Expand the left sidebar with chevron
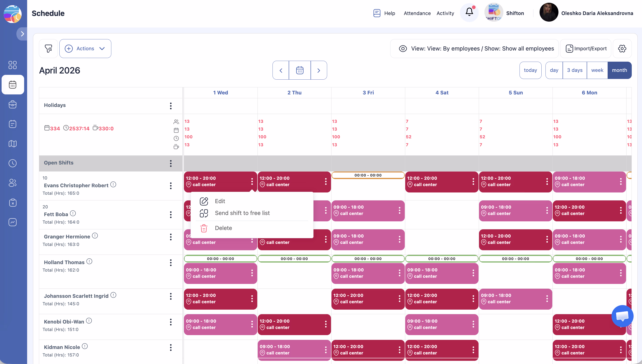Viewport: 642px width, 364px height. (x=22, y=34)
